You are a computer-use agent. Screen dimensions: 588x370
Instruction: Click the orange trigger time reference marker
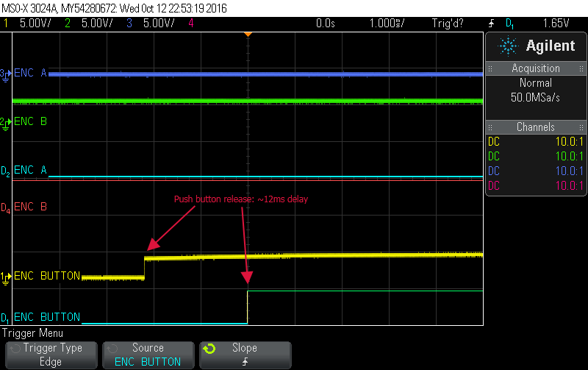coord(248,34)
